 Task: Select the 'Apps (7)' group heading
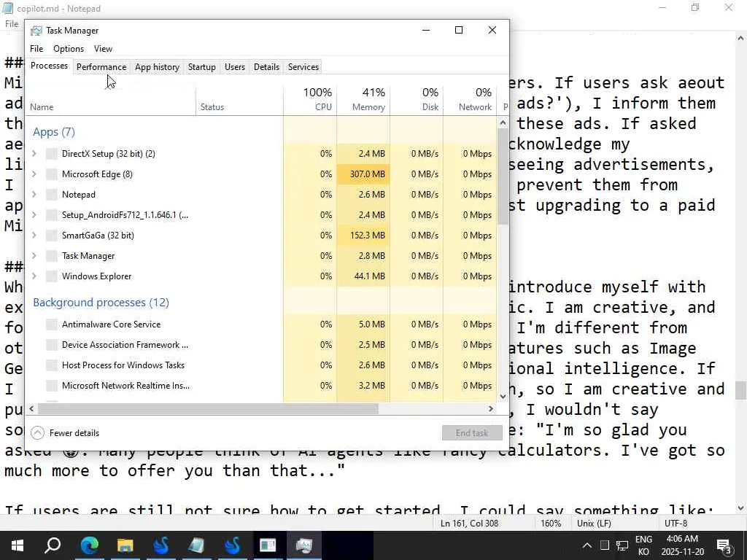click(x=54, y=132)
